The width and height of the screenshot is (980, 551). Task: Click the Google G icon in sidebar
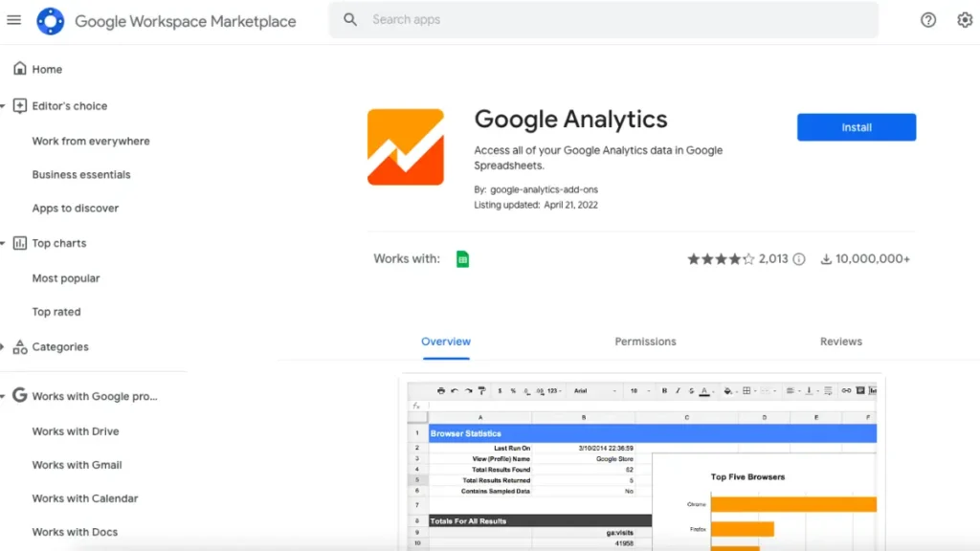tap(20, 395)
